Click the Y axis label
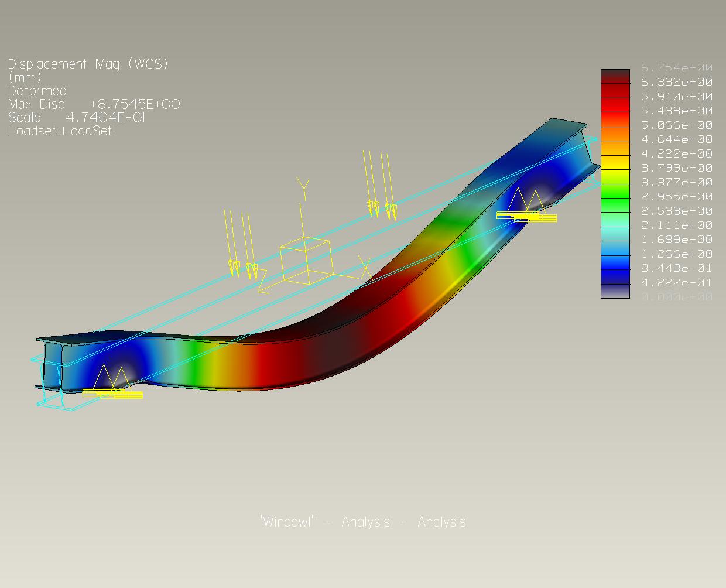726x588 pixels. coord(303,187)
